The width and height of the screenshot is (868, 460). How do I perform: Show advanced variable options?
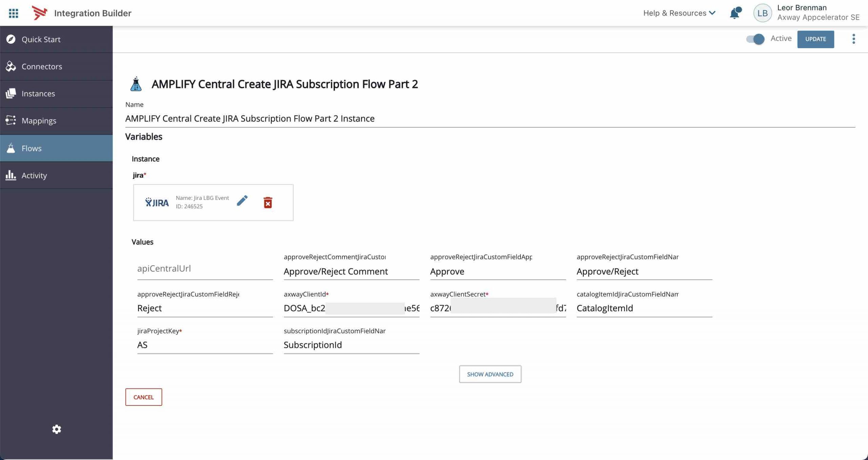490,374
